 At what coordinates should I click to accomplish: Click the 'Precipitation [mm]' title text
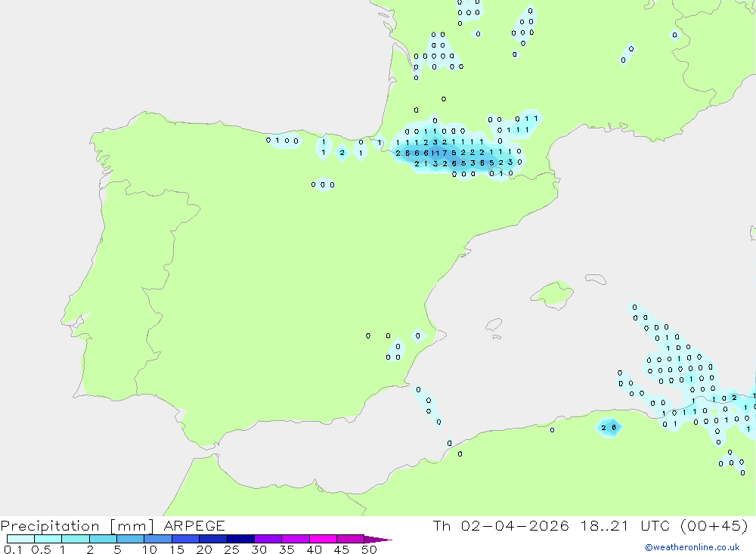pyautogui.click(x=77, y=526)
